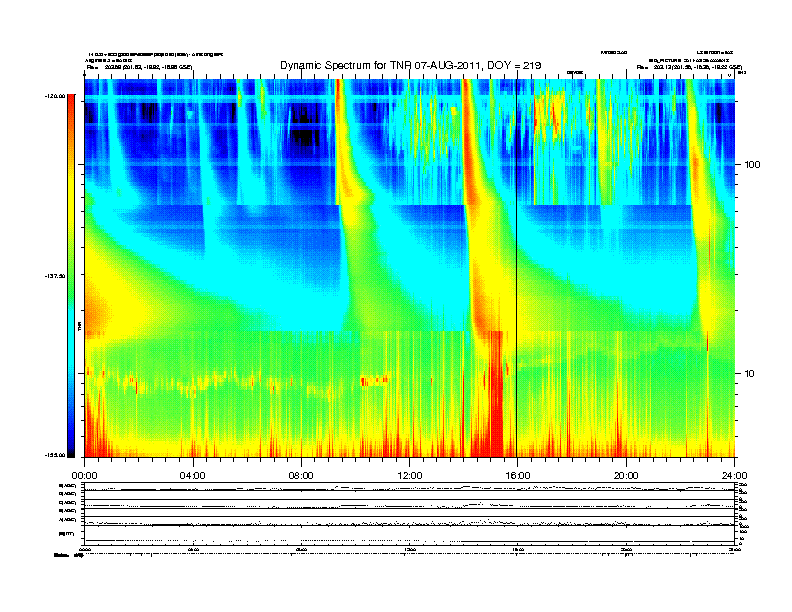
Task: Click the "100" frequency axis label
Action: pyautogui.click(x=753, y=165)
